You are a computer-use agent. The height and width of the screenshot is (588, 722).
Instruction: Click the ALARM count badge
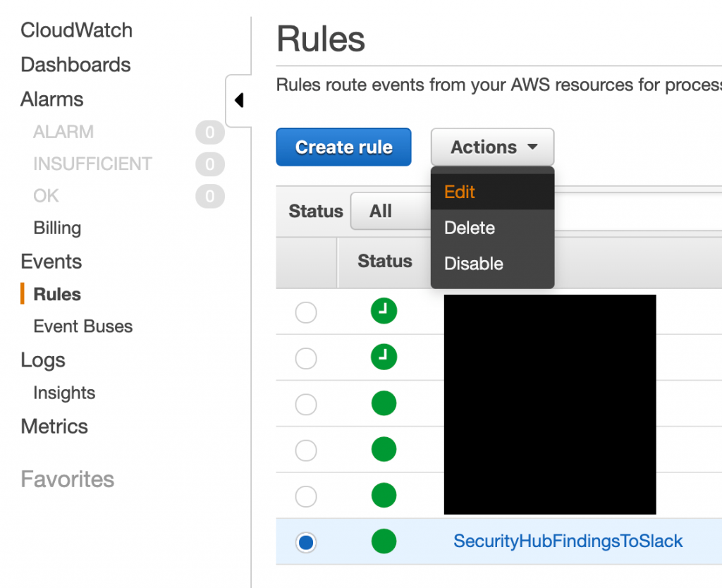tap(210, 133)
